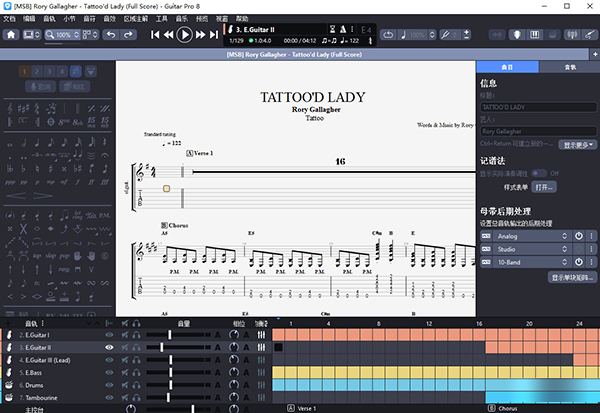Click the speaker mute icon for E.Guitar I

click(123, 335)
